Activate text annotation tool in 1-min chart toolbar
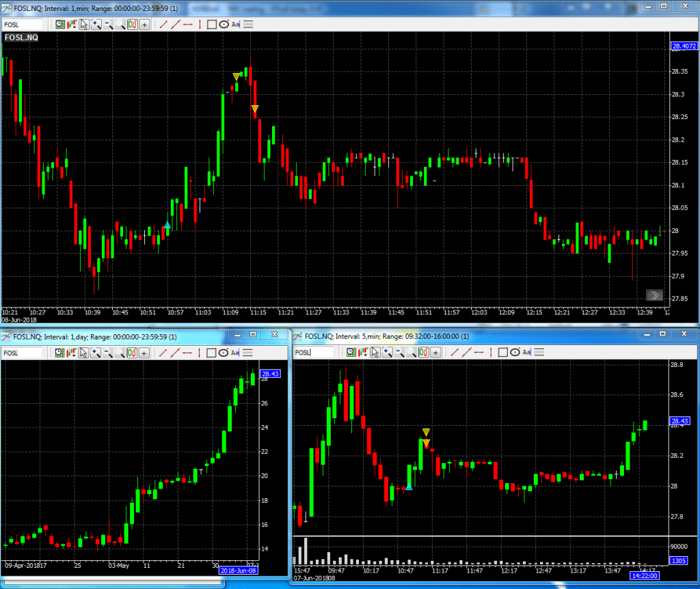This screenshot has width=700, height=589. click(235, 24)
